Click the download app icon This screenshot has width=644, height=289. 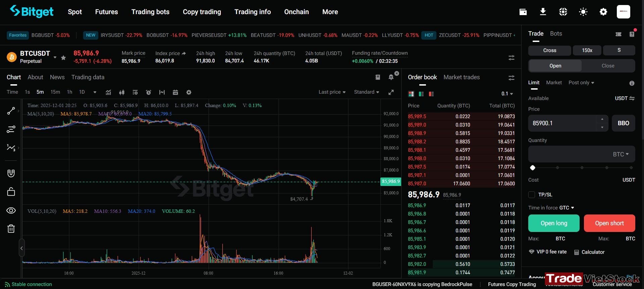tap(543, 12)
